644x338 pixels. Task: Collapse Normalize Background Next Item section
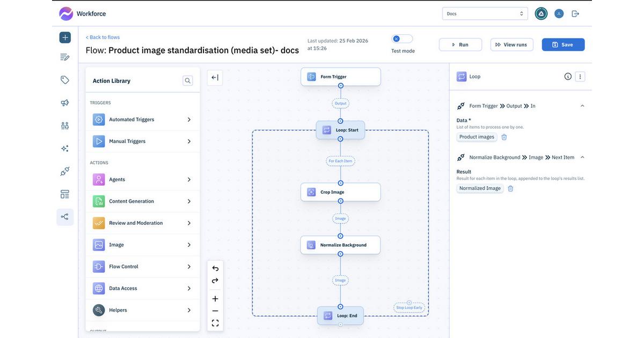(x=582, y=157)
